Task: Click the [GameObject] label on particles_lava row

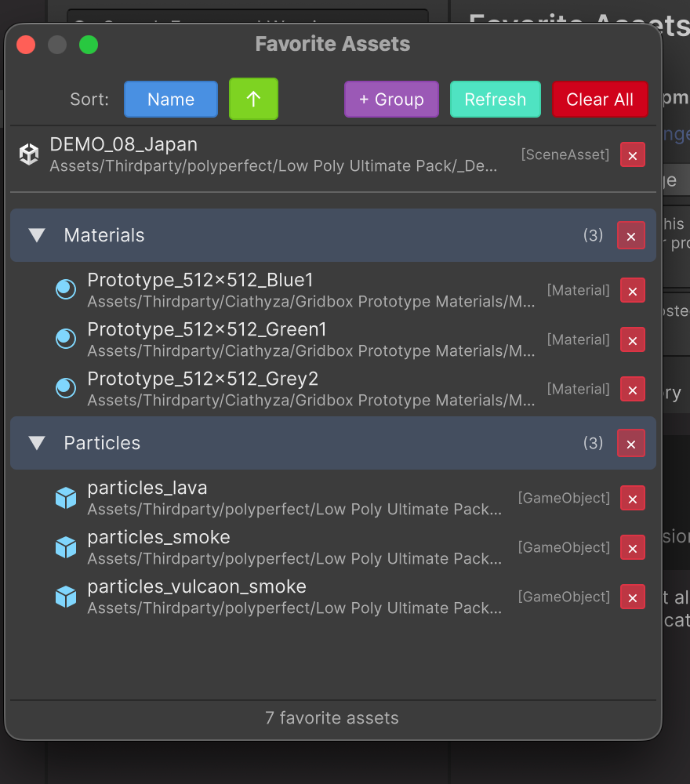Action: 564,498
